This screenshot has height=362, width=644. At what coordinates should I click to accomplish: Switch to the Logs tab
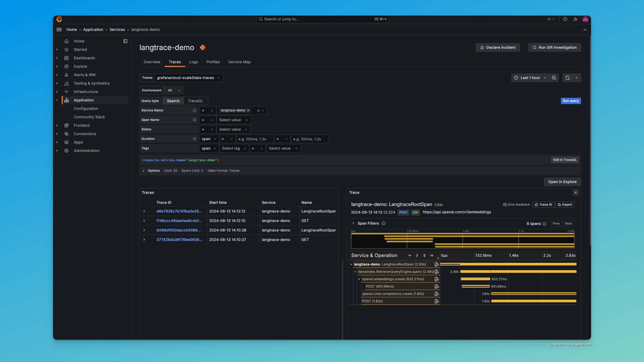193,62
